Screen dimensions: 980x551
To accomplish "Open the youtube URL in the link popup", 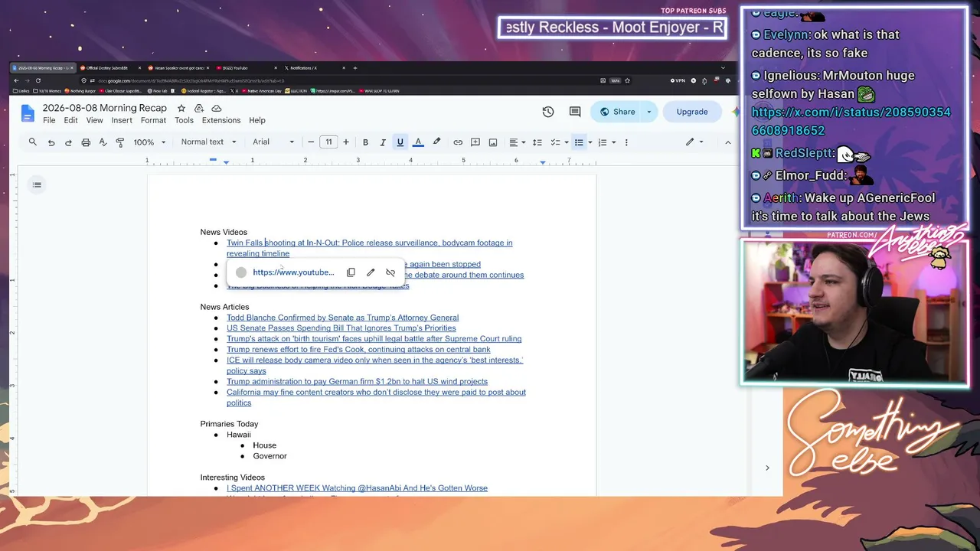I will pos(293,272).
